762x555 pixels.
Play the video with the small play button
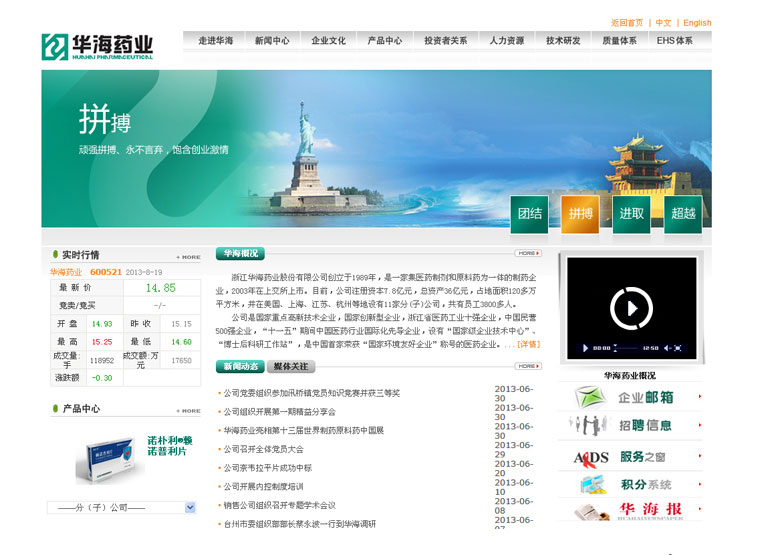tap(586, 348)
